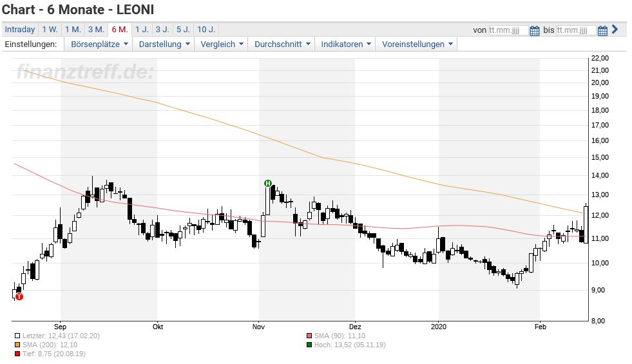This screenshot has width=632, height=364.
Task: Click the pink SMA (90) legend swatch
Action: (x=309, y=336)
